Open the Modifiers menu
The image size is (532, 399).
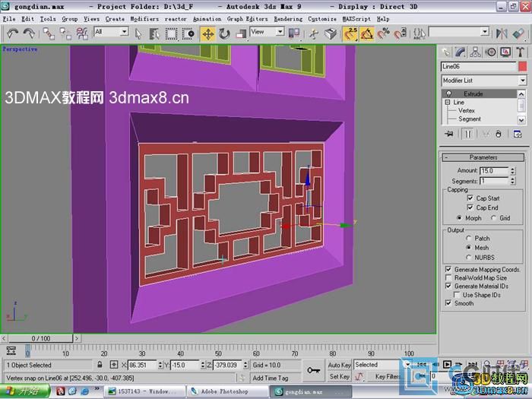pyautogui.click(x=144, y=19)
